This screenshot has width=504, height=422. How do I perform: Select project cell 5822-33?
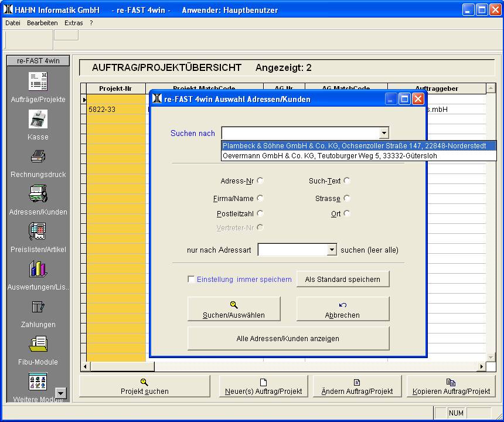(x=115, y=109)
